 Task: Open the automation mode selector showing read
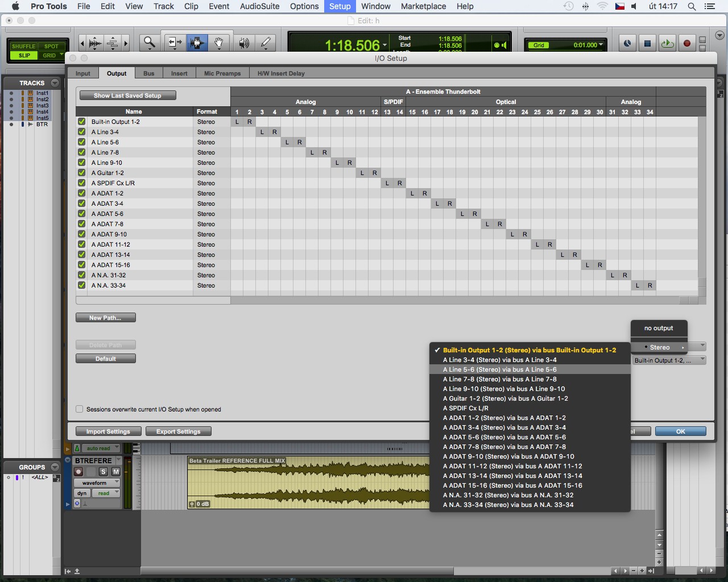[106, 493]
